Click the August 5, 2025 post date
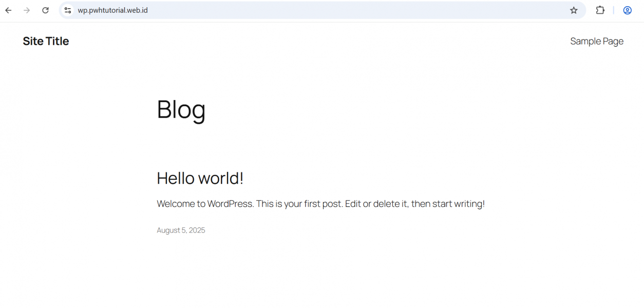Screen dimensions: 644x308 tap(181, 230)
